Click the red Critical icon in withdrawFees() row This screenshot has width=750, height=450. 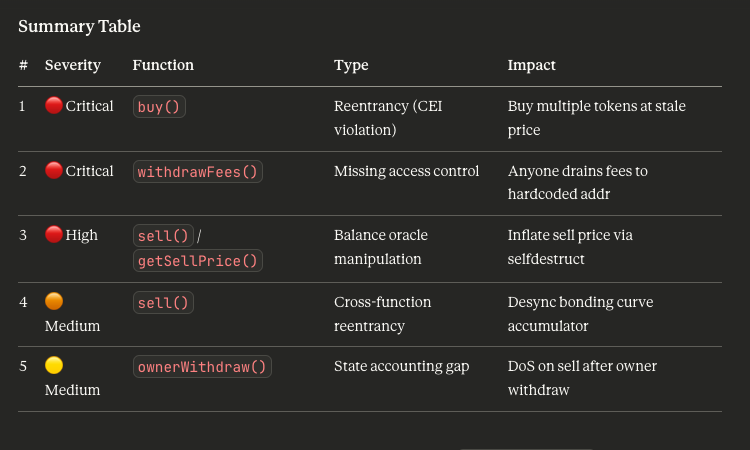tap(54, 171)
